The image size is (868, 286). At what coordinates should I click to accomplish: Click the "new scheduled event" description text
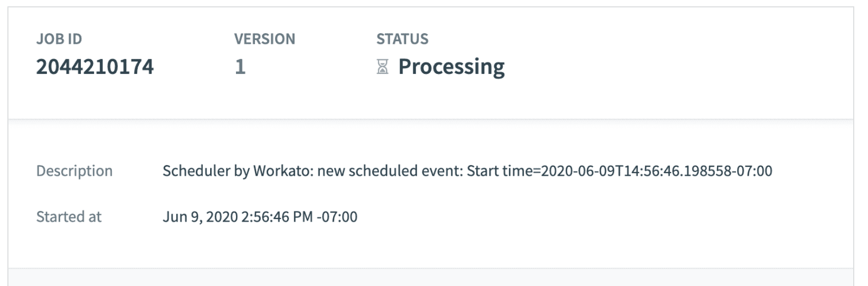tap(389, 171)
